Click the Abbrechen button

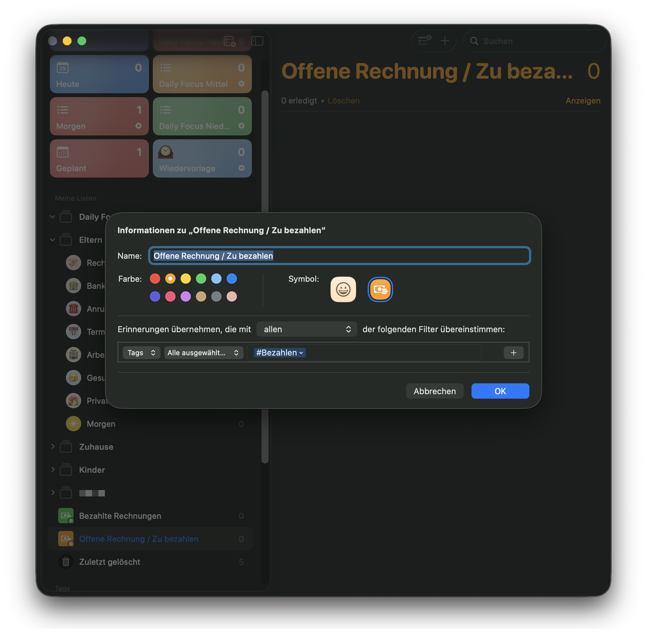coord(434,391)
